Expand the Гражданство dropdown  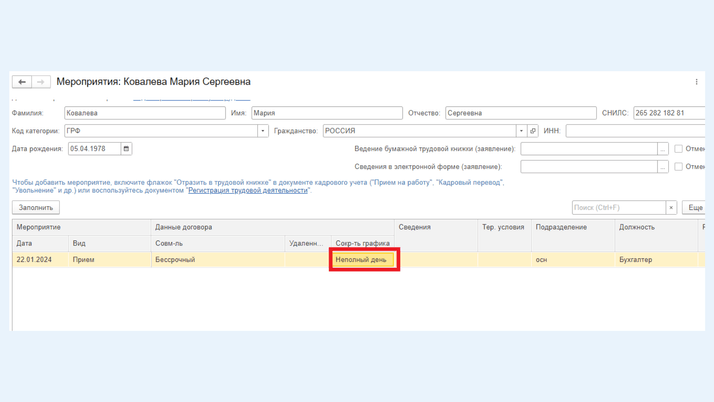click(521, 131)
